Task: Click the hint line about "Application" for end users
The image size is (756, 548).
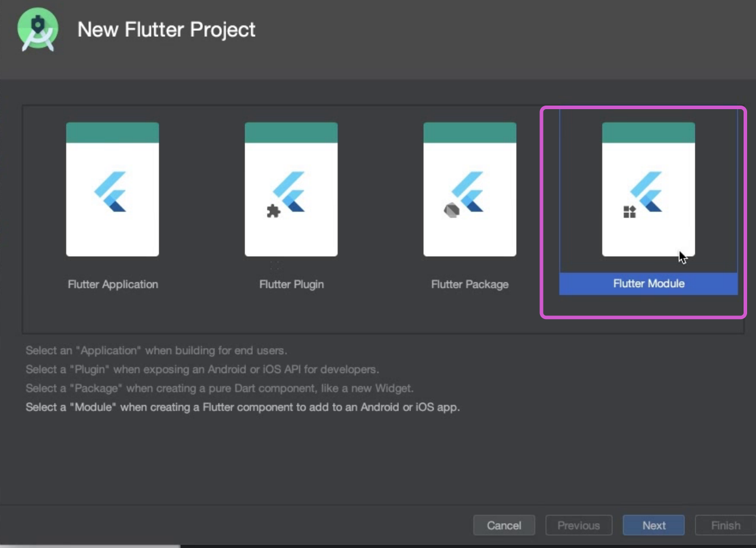Action: coord(156,351)
